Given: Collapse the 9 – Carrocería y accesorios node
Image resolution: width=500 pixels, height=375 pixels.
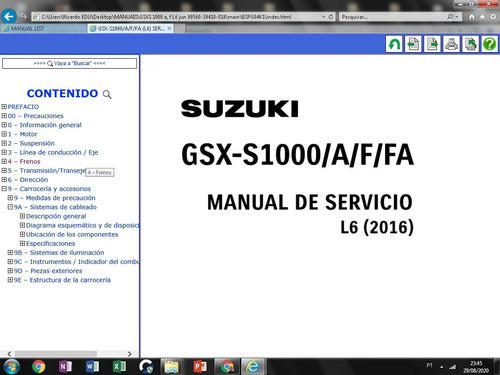Looking at the screenshot, I should [4, 189].
